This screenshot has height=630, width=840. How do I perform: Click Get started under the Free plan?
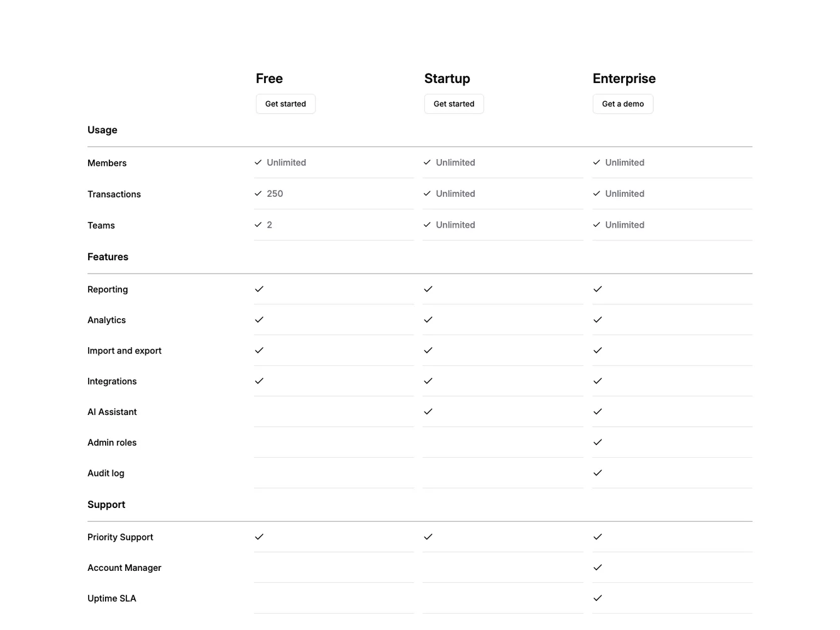click(x=285, y=103)
